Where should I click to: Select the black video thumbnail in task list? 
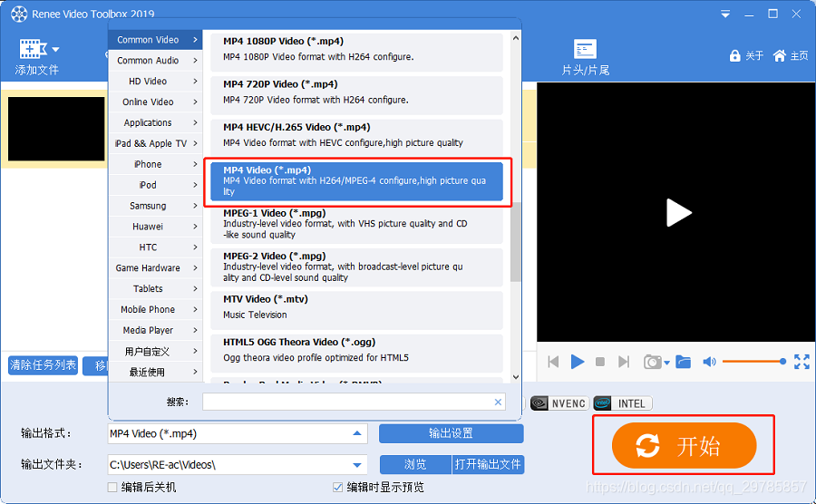tap(56, 129)
